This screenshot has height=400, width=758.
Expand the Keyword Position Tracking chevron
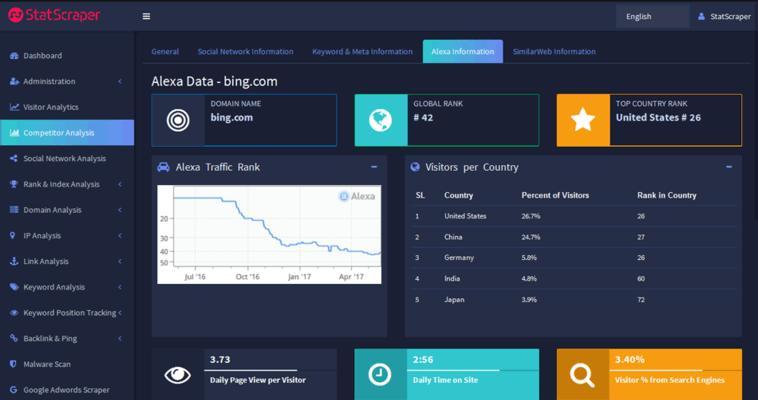tap(119, 312)
